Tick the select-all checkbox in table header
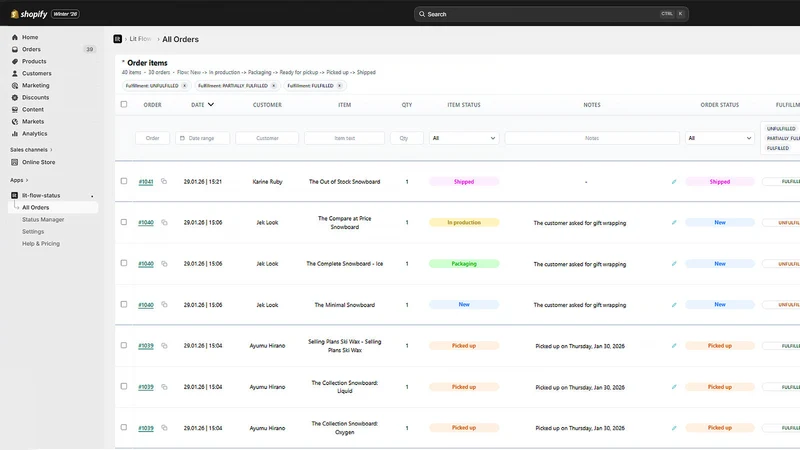This screenshot has width=800, height=450. pyautogui.click(x=124, y=104)
